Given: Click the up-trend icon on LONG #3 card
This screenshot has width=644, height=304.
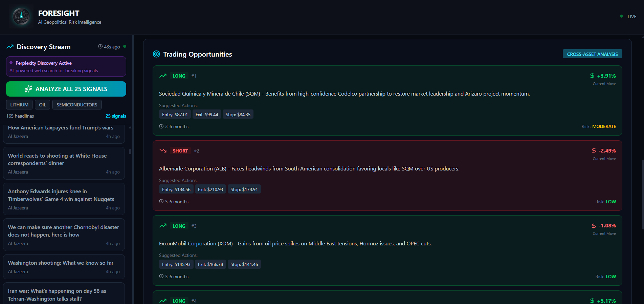Looking at the screenshot, I should [163, 225].
